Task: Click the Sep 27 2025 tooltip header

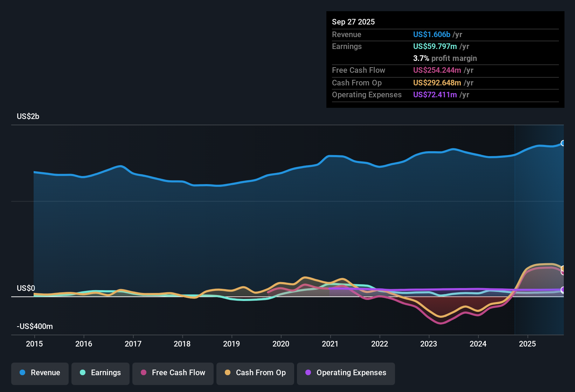Action: [x=353, y=22]
